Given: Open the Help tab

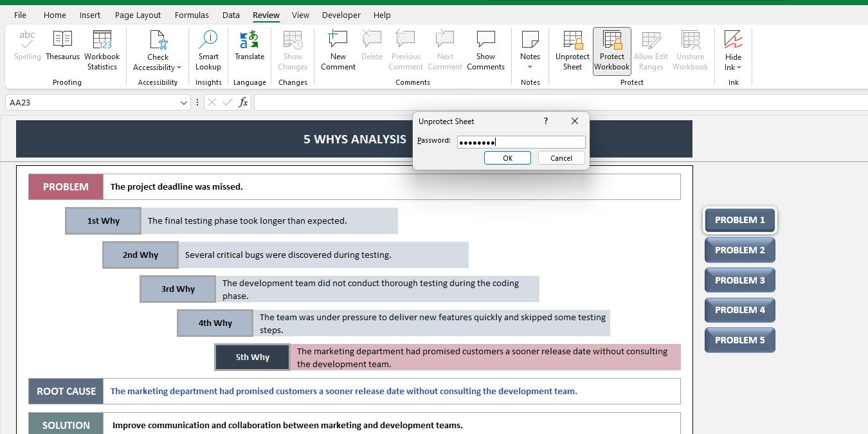Looking at the screenshot, I should (x=382, y=15).
